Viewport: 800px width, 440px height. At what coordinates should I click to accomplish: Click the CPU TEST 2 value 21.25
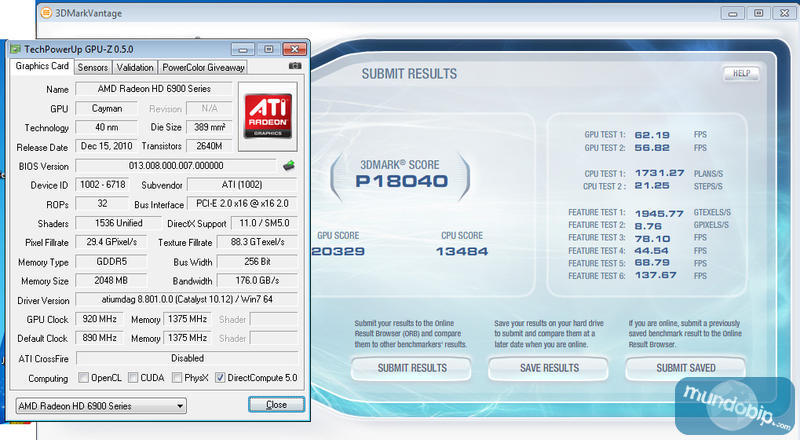(x=652, y=186)
